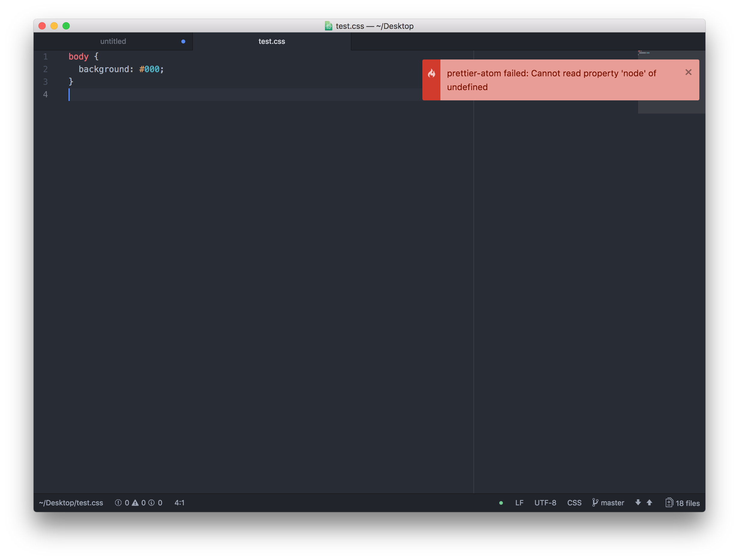Click the modified dot on untitled tab
The height and width of the screenshot is (560, 739).
point(183,41)
